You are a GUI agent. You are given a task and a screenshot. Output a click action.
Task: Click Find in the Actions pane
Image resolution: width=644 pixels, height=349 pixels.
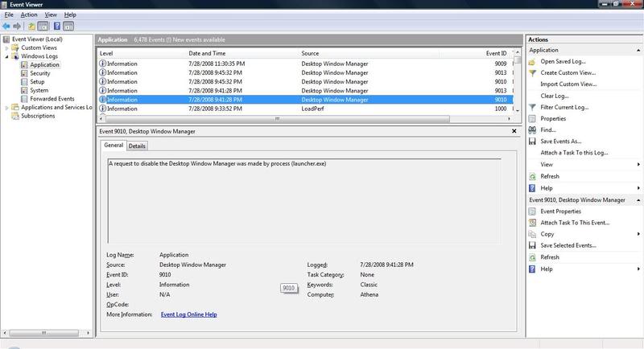tap(548, 129)
